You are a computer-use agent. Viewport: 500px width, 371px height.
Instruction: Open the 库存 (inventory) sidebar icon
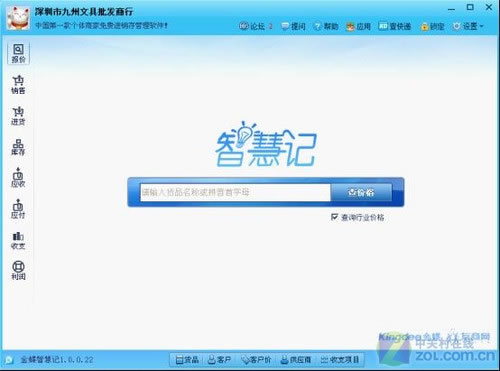(18, 147)
